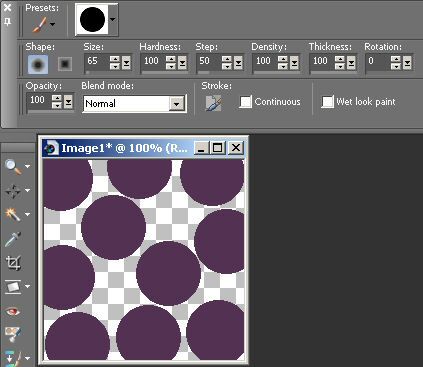Click the Image1 window icon
Screen dimensions: 423x367
click(51, 148)
